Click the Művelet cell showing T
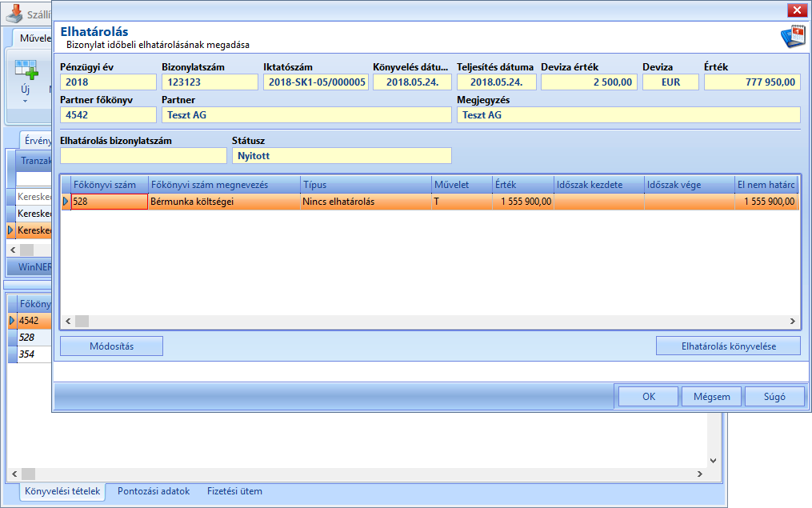Viewport: 812px width, 508px height. [x=462, y=202]
